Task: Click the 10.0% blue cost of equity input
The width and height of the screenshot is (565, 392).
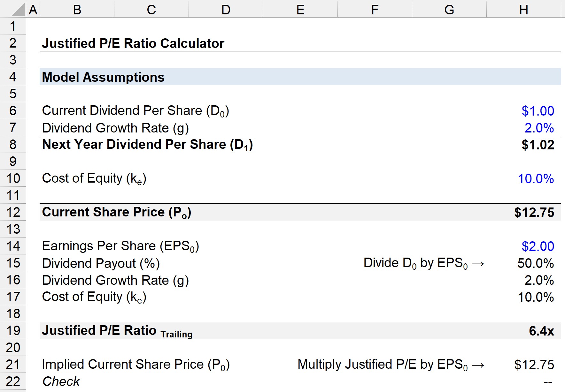Action: pyautogui.click(x=523, y=178)
